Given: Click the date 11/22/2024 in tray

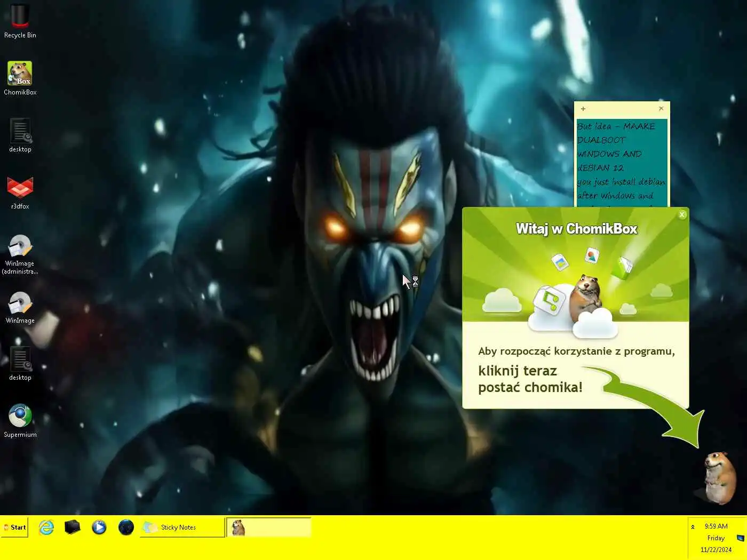Looking at the screenshot, I should coord(716,550).
